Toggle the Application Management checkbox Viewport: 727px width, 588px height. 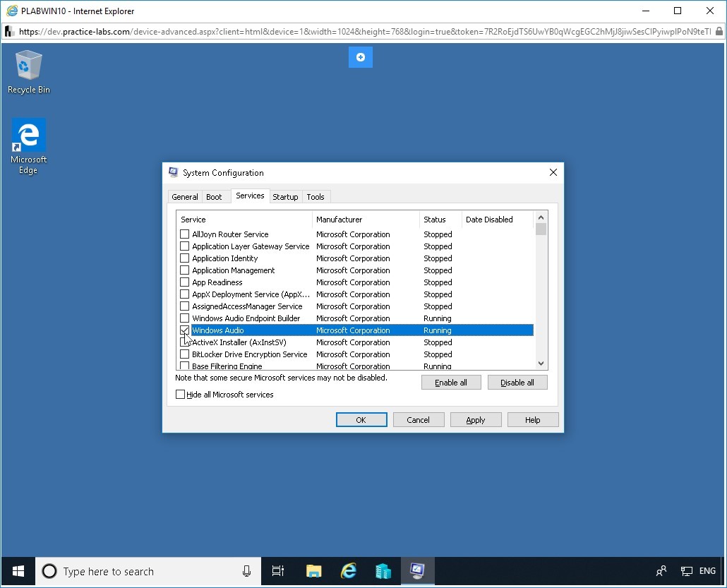pos(184,270)
